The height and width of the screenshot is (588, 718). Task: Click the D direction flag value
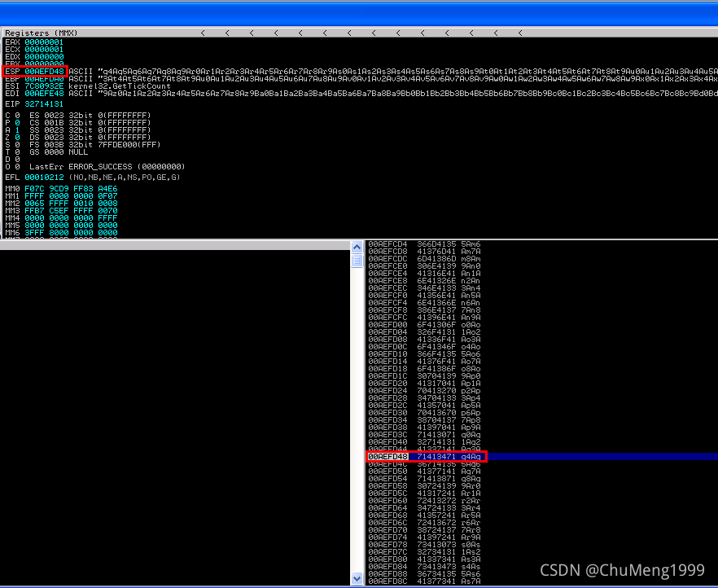click(17, 160)
